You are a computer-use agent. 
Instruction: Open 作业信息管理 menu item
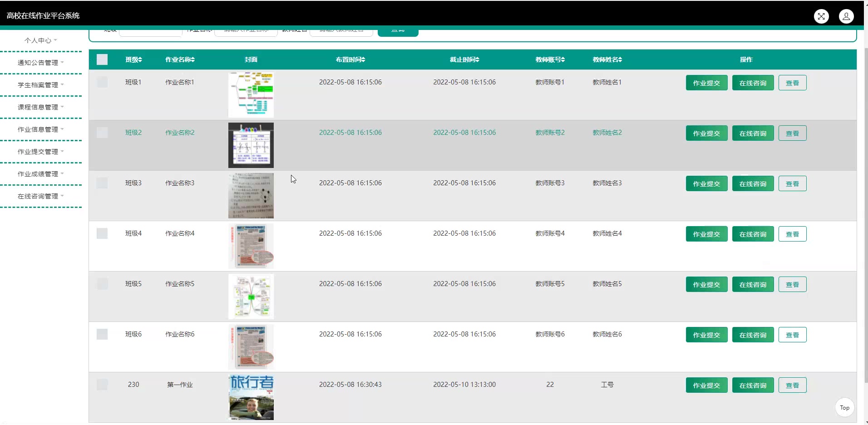point(40,129)
